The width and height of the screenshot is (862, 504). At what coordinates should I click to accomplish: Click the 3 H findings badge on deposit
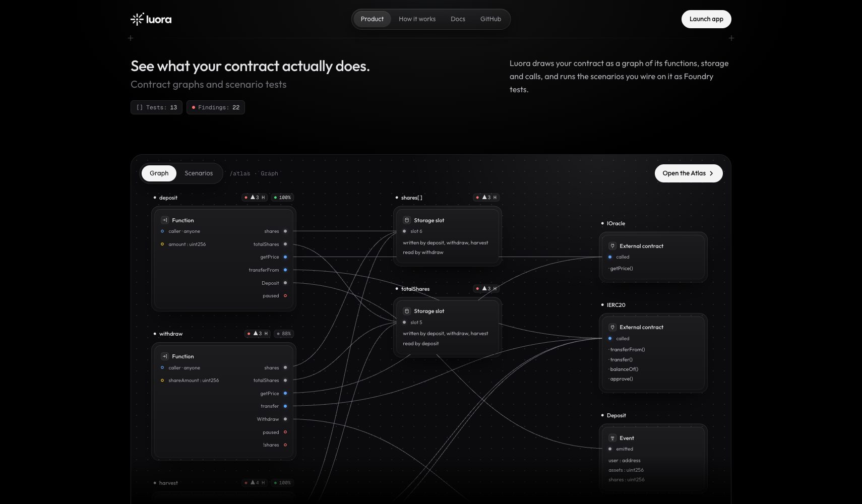tap(255, 198)
